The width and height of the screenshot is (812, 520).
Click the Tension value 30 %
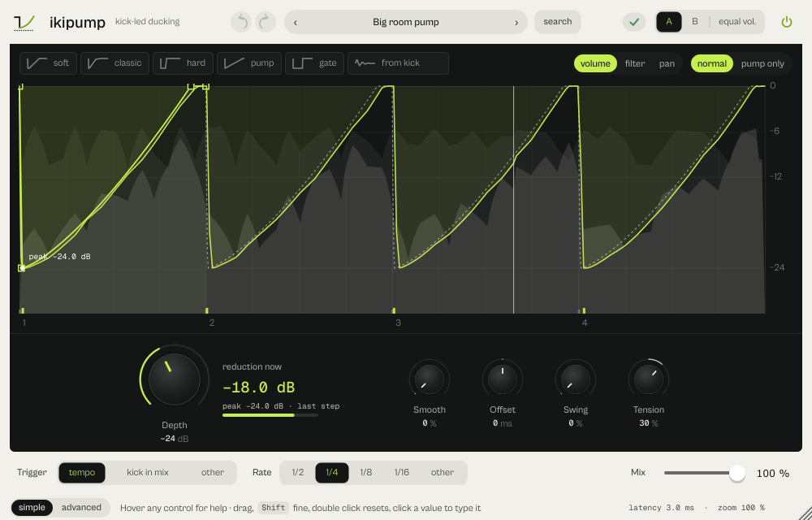click(648, 423)
